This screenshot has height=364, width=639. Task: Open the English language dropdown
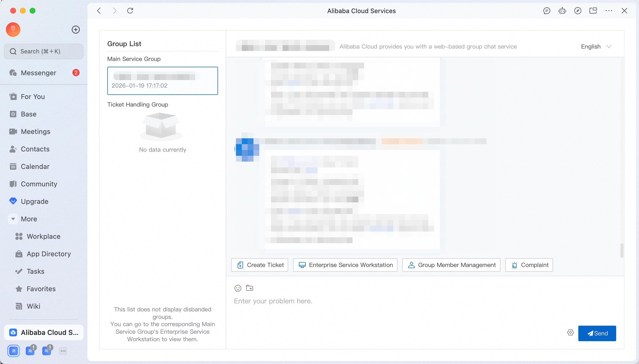tap(596, 47)
